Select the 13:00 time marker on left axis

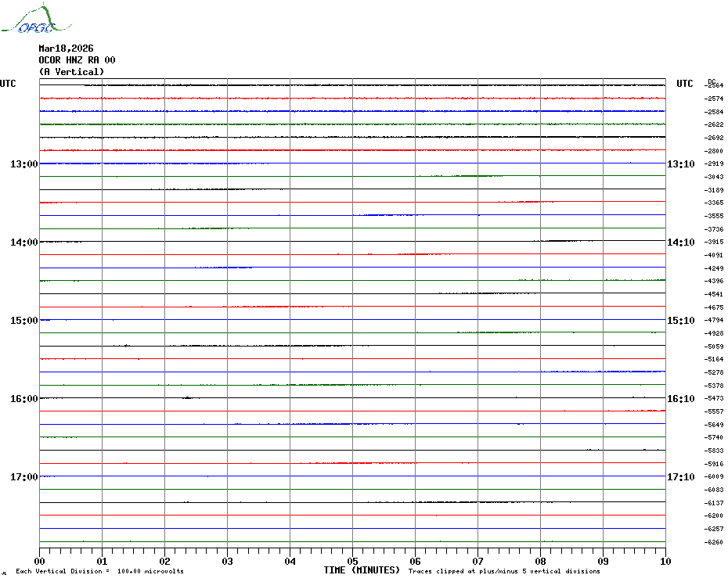pyautogui.click(x=24, y=164)
